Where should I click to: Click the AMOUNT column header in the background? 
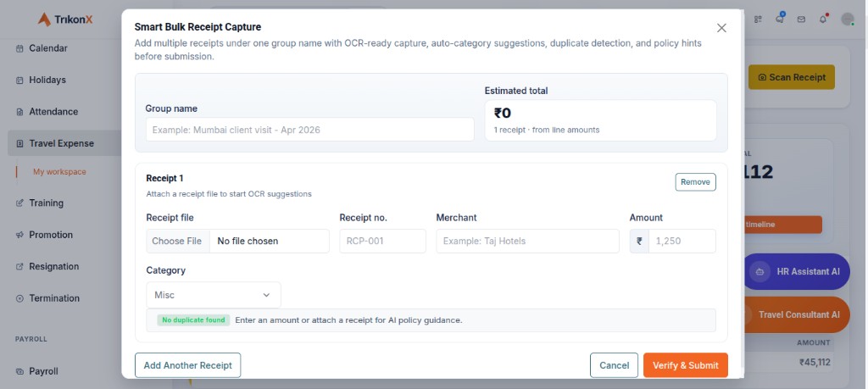pyautogui.click(x=813, y=342)
